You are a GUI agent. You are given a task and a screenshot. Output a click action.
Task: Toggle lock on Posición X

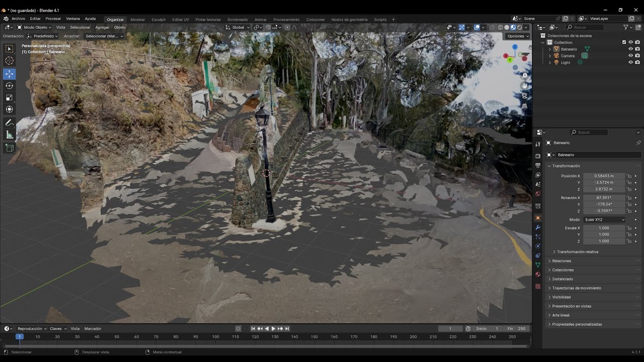pos(629,176)
